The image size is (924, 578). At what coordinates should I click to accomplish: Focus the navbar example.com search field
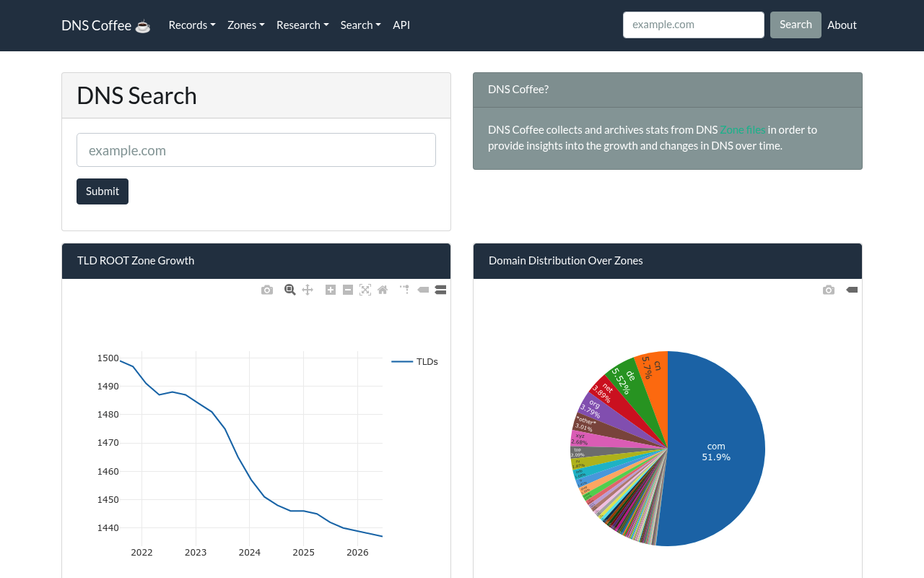694,25
